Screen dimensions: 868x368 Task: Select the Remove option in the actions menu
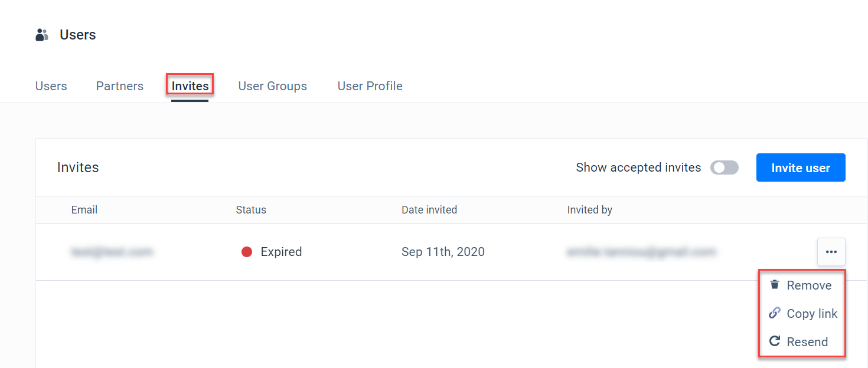(x=809, y=285)
